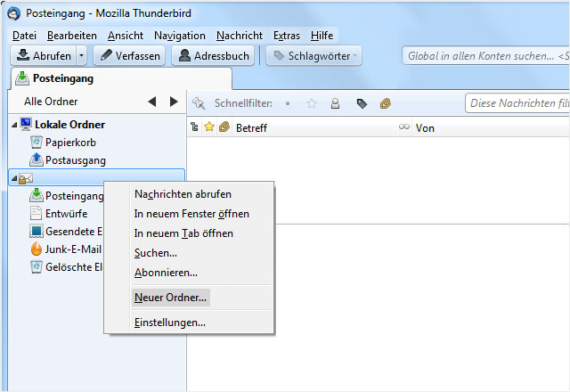Toggle the starred messages quick filter

pyautogui.click(x=312, y=103)
